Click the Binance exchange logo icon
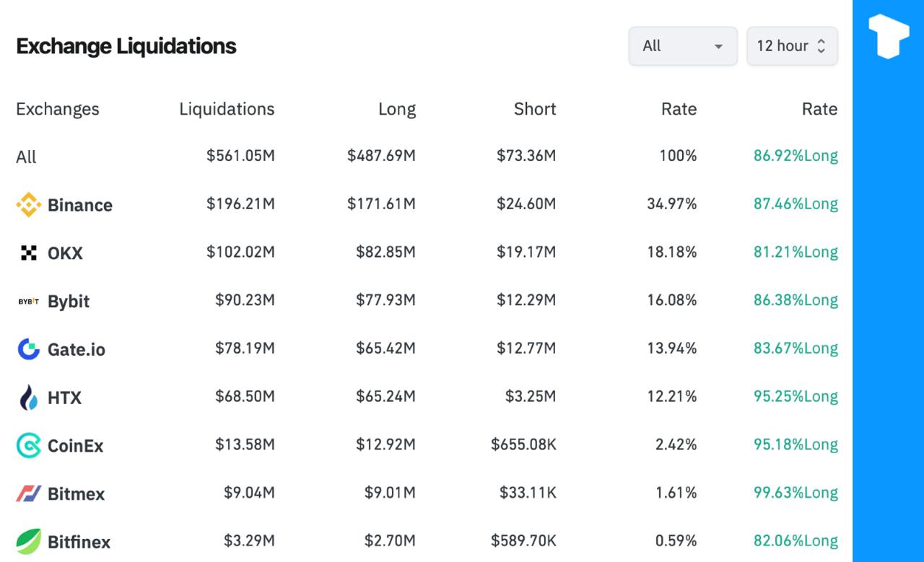Screen dimensions: 924x562 pos(29,205)
